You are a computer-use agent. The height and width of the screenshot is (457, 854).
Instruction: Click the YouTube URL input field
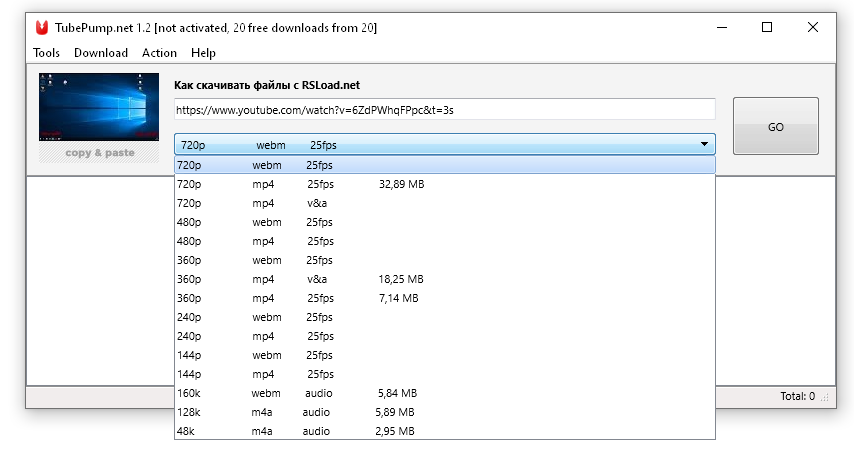coord(444,109)
